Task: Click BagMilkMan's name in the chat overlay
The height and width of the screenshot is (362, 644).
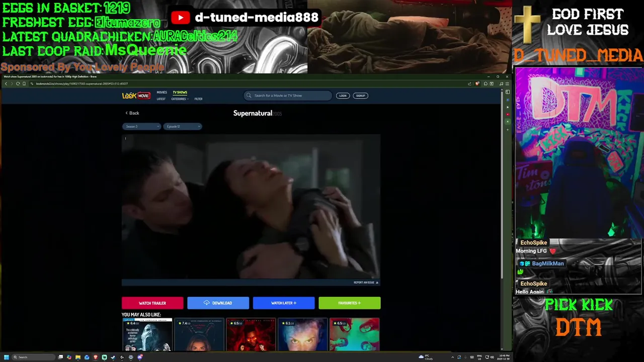Action: point(548,263)
